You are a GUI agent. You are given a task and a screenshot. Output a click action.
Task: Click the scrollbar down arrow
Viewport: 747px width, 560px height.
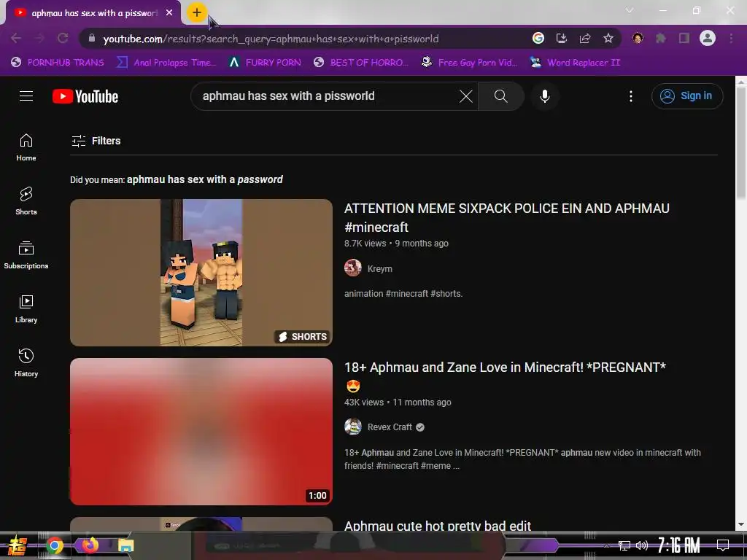click(741, 524)
